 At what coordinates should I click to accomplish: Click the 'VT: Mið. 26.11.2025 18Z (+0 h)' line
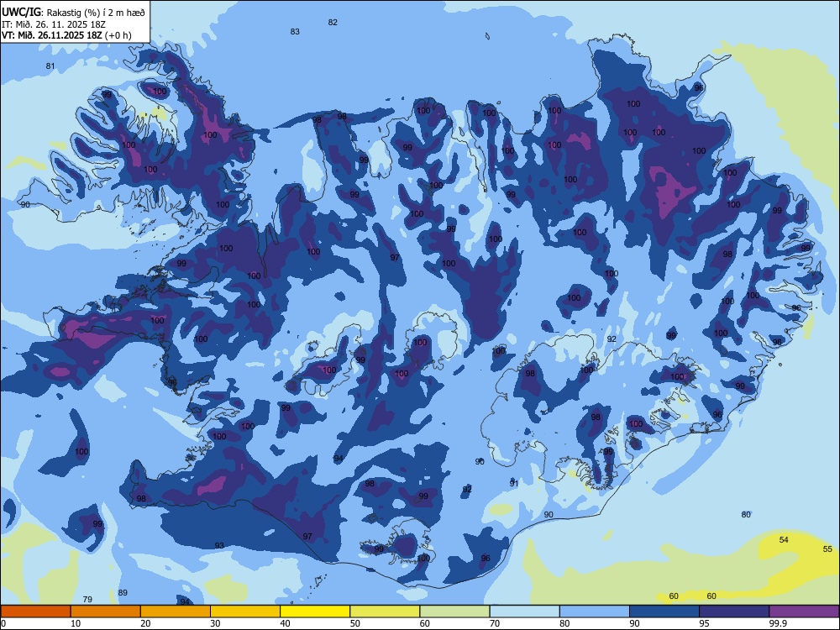pyautogui.click(x=66, y=36)
